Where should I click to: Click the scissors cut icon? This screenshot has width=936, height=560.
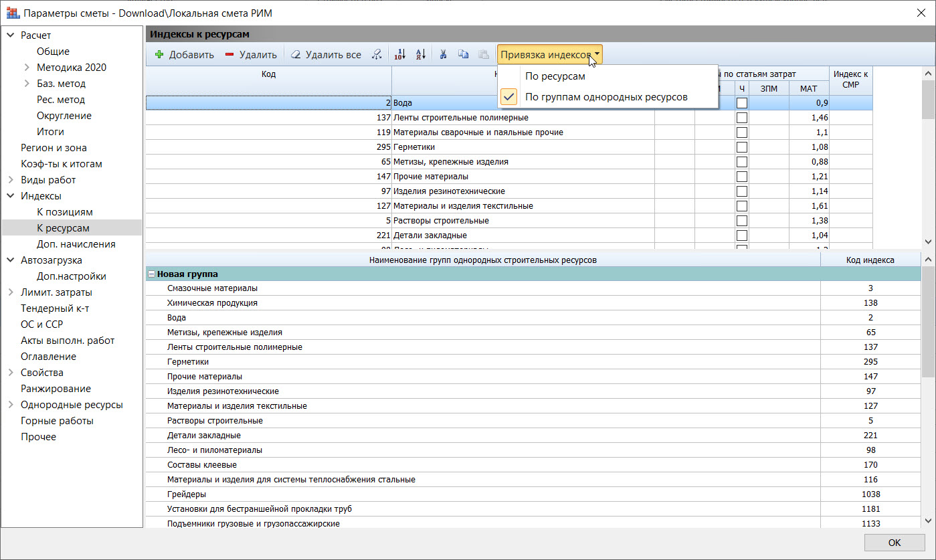[443, 55]
